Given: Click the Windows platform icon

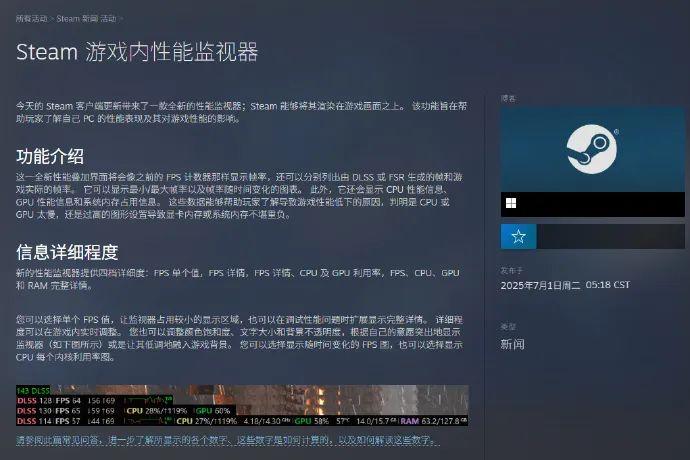Looking at the screenshot, I should (x=511, y=204).
